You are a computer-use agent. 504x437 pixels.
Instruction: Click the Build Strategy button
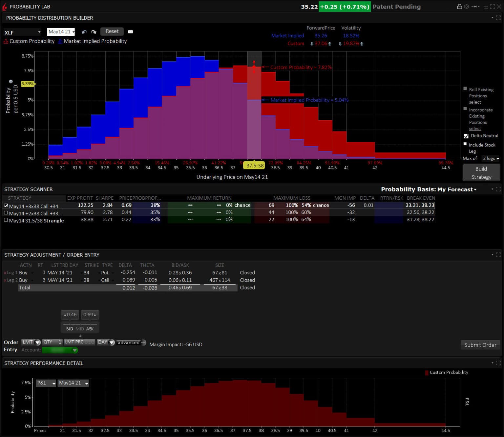481,172
